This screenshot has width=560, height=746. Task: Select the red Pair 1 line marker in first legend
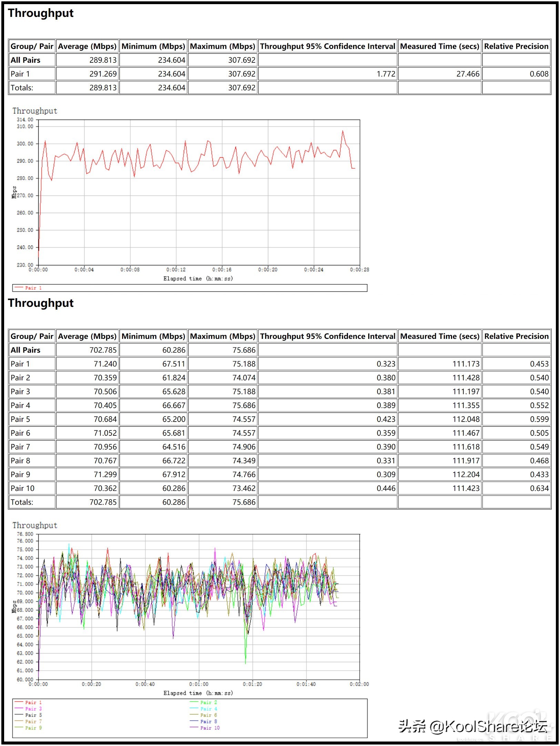[x=19, y=287]
